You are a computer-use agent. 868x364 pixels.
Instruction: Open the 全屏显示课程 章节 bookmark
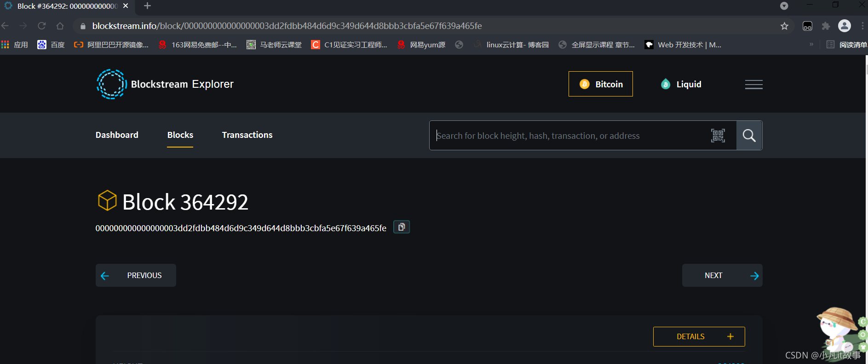tap(597, 45)
